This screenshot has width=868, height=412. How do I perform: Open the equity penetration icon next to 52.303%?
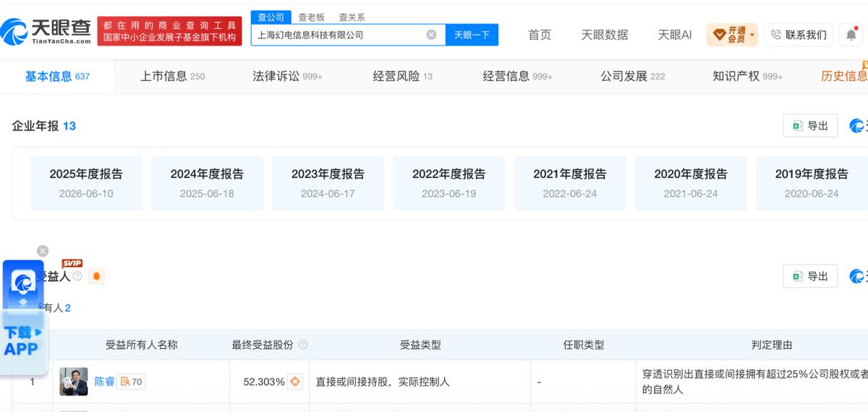(295, 382)
